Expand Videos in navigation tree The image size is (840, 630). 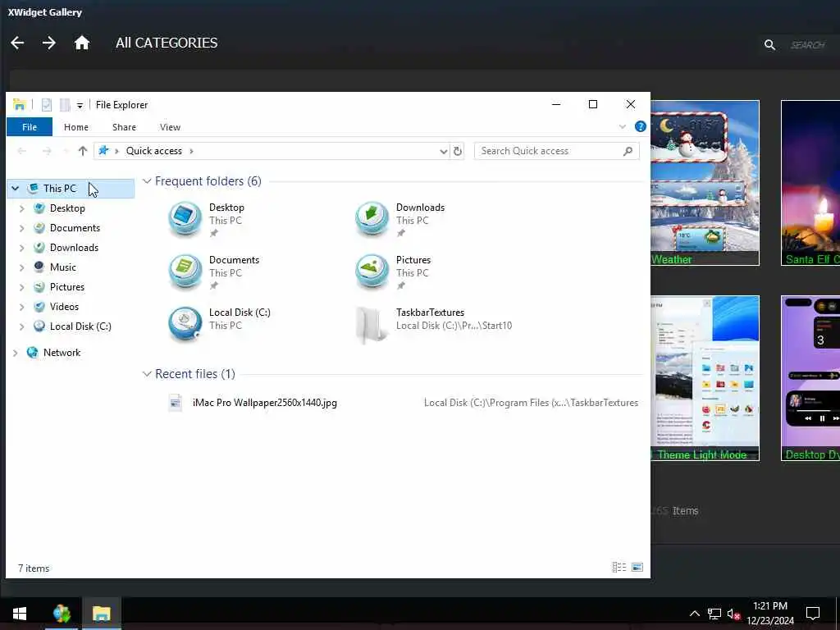(22, 307)
